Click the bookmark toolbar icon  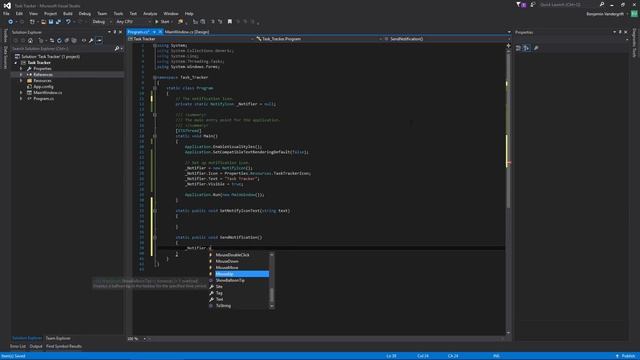[230, 22]
